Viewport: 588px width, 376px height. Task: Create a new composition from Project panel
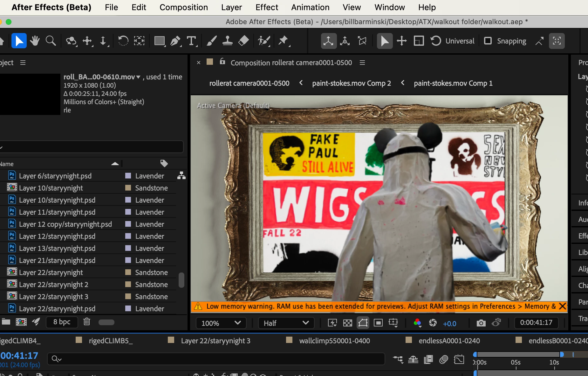tap(21, 322)
